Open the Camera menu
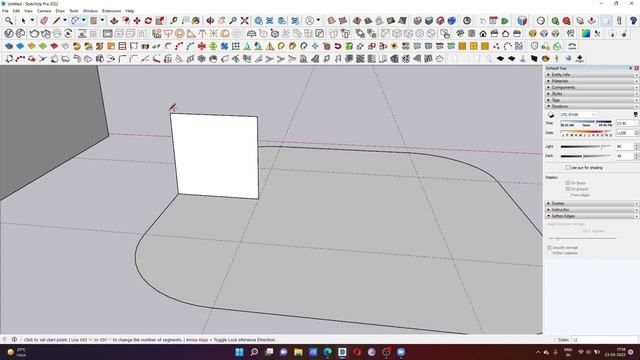The height and width of the screenshot is (360, 640). (x=44, y=11)
